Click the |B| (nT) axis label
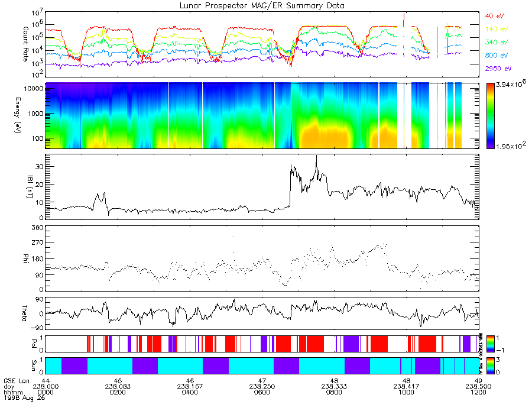 [x=30, y=187]
